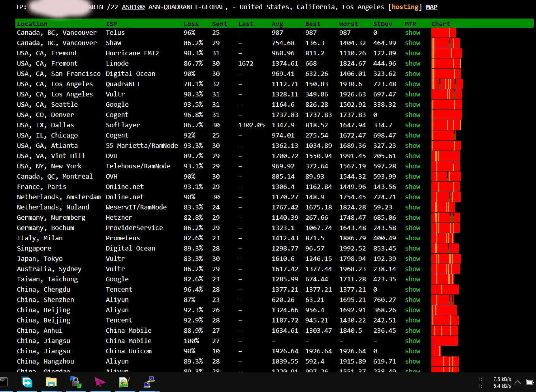Show MTR for Los Angeles Vultr
The image size is (536, 392).
point(412,94)
